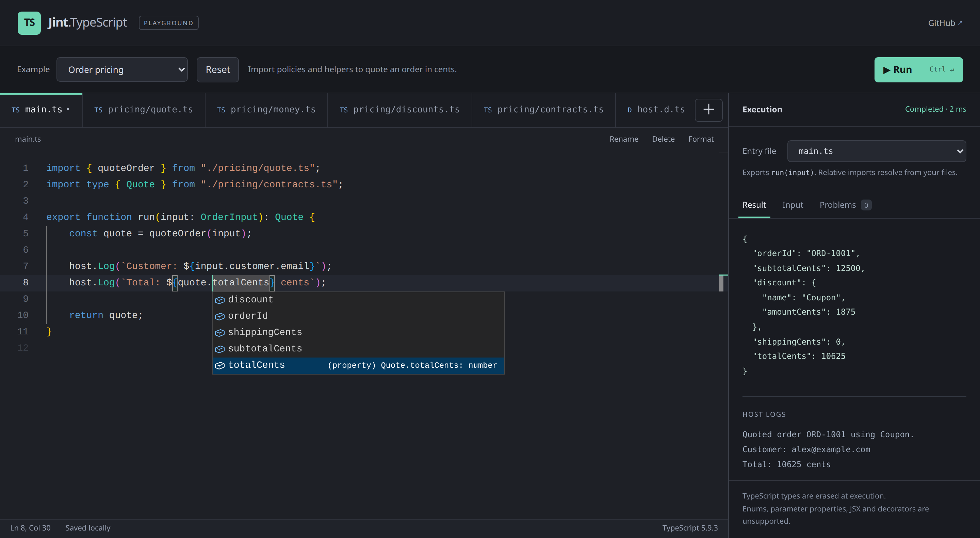The height and width of the screenshot is (538, 980).
Task: Click the HOST LOGS heading
Action: tap(764, 414)
